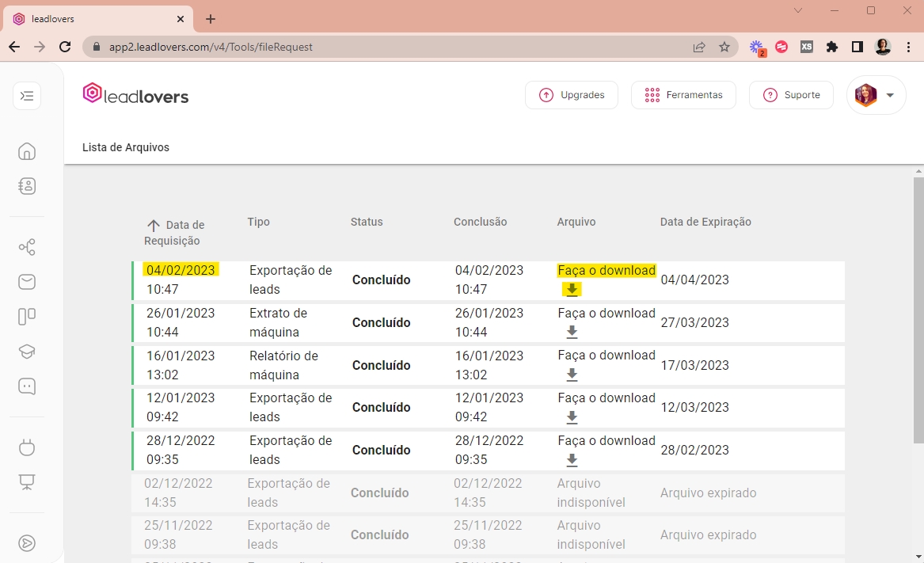Click the page vertical scrollbar
Screen dimensions: 924x563
pos(918,309)
